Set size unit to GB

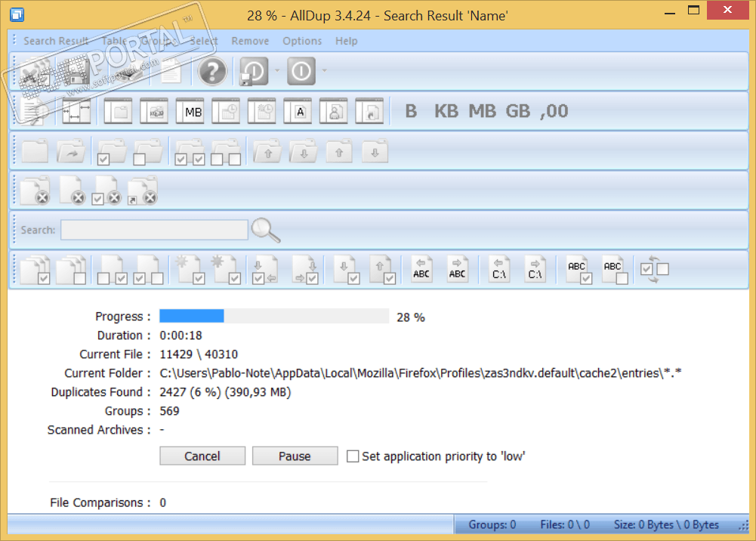[518, 111]
